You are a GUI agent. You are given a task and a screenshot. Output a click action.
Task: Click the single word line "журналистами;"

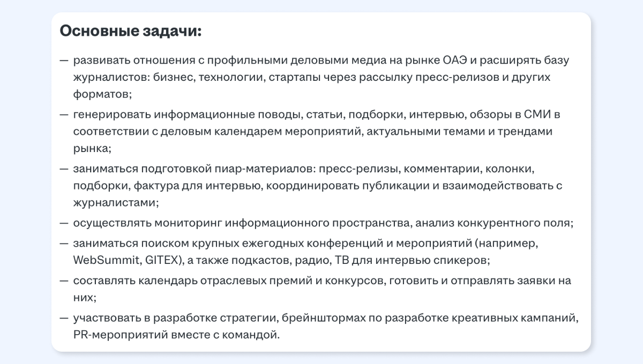click(x=116, y=203)
